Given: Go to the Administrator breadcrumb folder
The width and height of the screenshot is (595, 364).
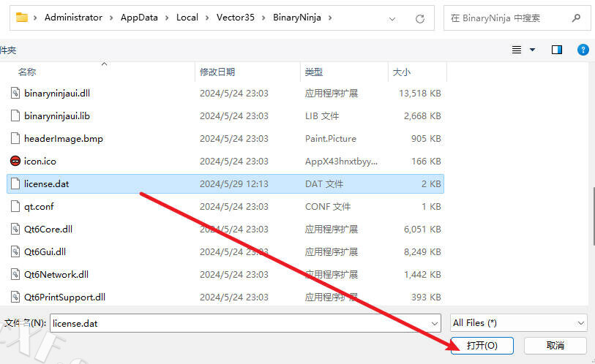Looking at the screenshot, I should coord(73,18).
